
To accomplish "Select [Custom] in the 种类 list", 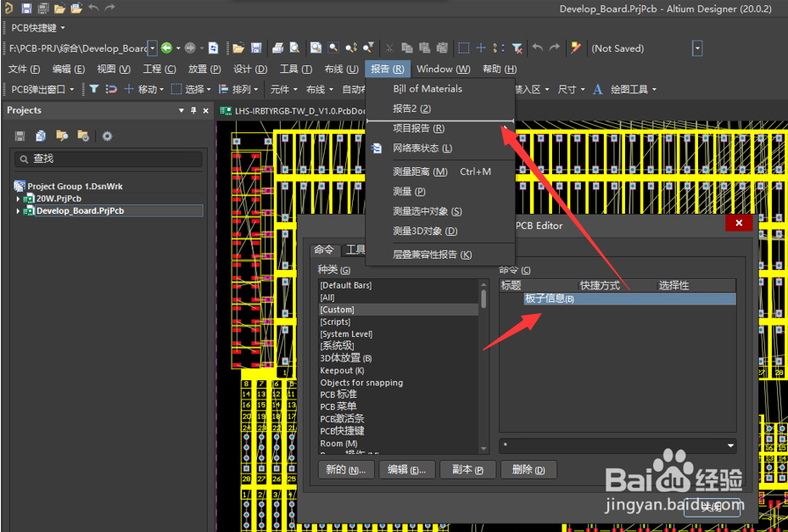I will tap(398, 310).
